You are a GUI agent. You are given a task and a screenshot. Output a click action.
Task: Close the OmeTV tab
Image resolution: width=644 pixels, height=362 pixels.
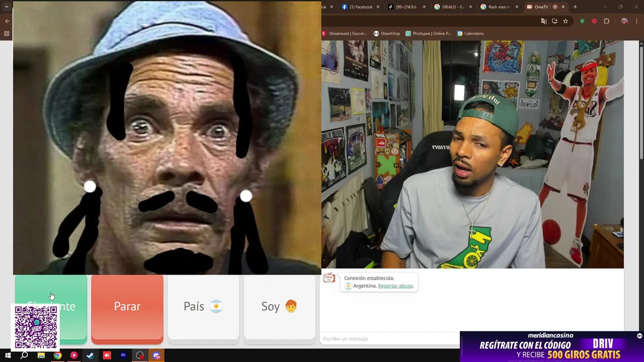pyautogui.click(x=563, y=7)
